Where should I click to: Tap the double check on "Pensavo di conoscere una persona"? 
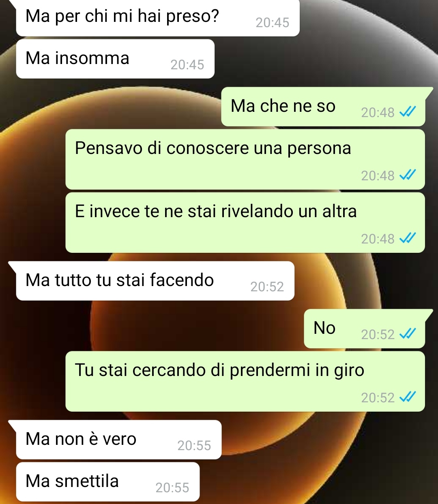[408, 175]
